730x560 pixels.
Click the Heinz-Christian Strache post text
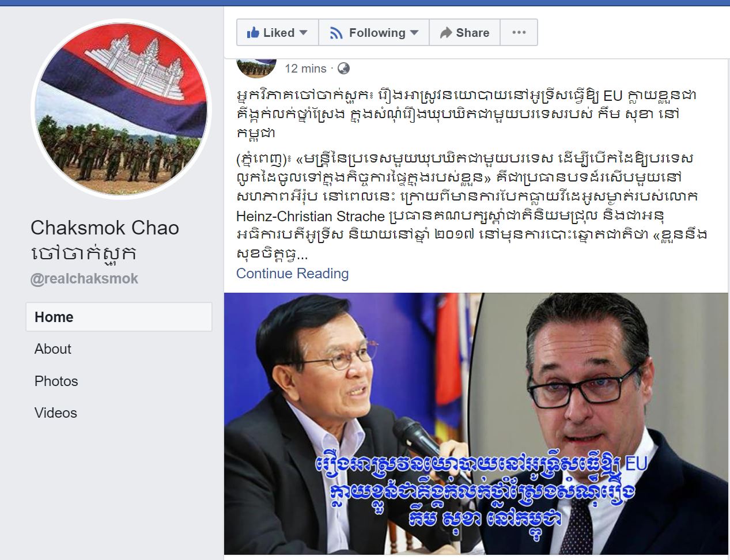click(x=311, y=217)
